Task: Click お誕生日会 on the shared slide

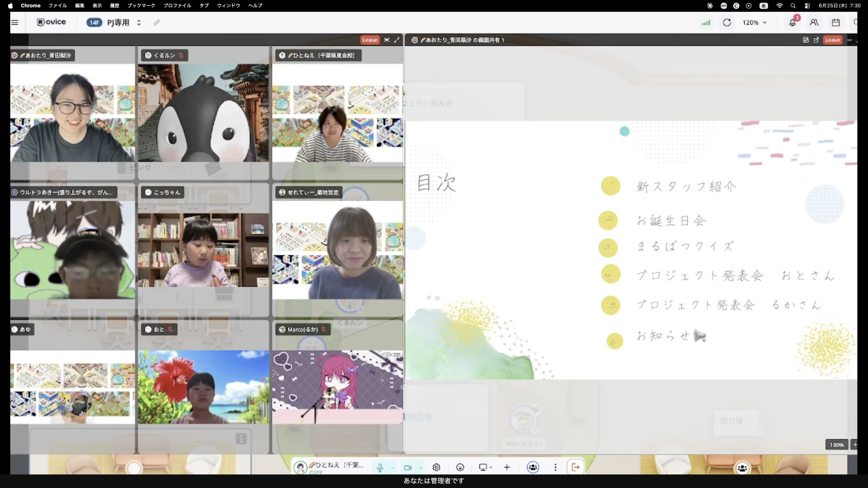Action: 671,221
